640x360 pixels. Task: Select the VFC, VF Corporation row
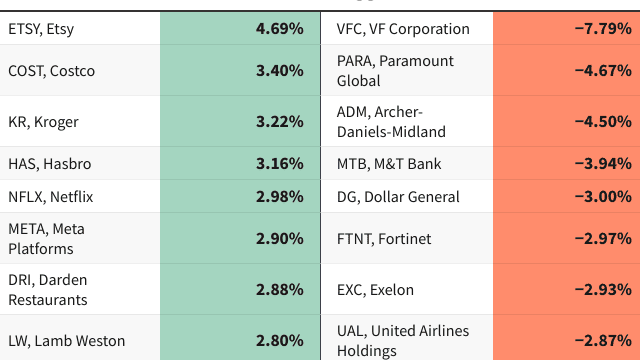[x=480, y=29]
